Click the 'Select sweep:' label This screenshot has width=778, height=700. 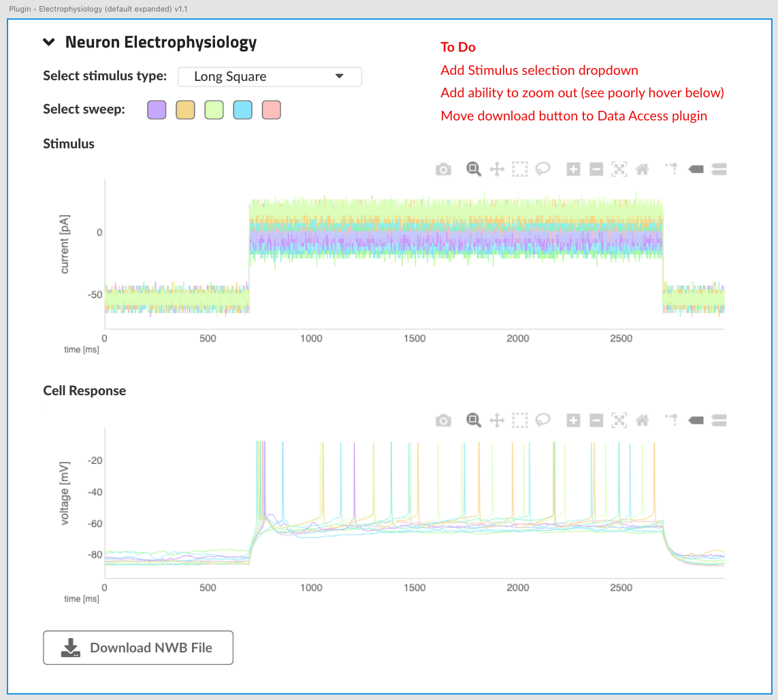84,109
